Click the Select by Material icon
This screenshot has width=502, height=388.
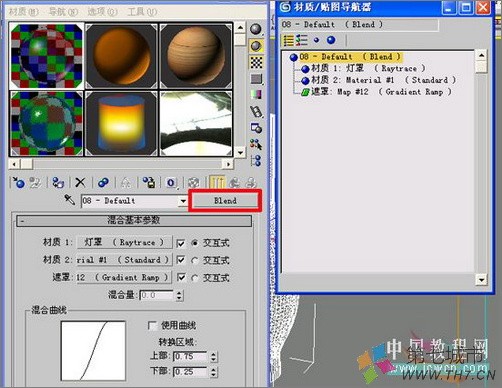click(256, 144)
